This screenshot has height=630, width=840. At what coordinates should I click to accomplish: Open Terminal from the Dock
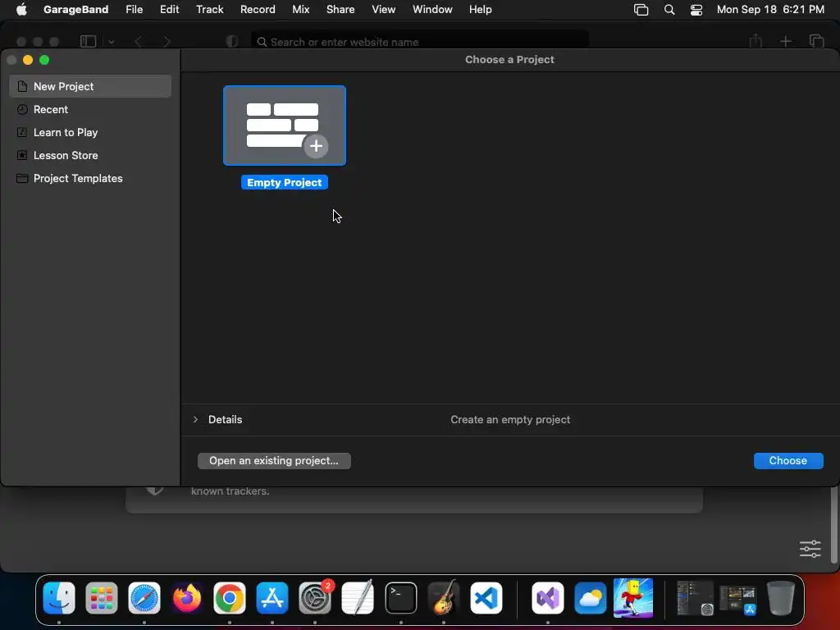pos(400,598)
